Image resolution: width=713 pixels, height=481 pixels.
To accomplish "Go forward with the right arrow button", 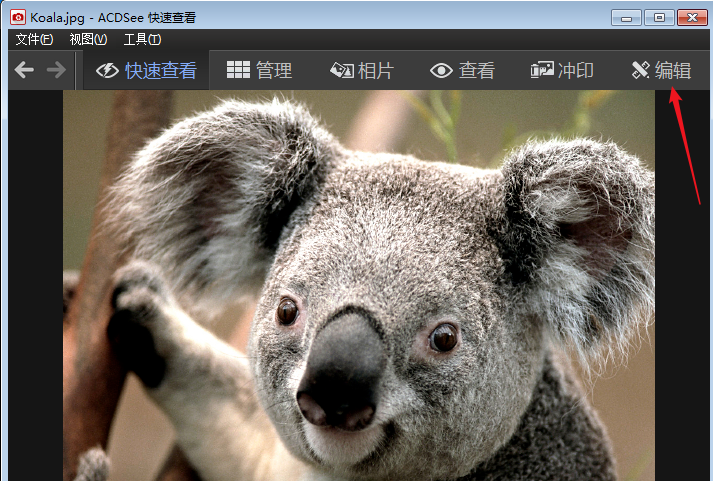I will tap(56, 70).
